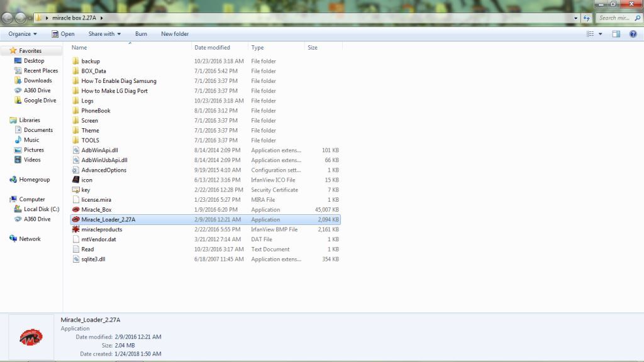The image size is (644, 362).
Task: Expand the change view options arrow
Action: point(601,34)
